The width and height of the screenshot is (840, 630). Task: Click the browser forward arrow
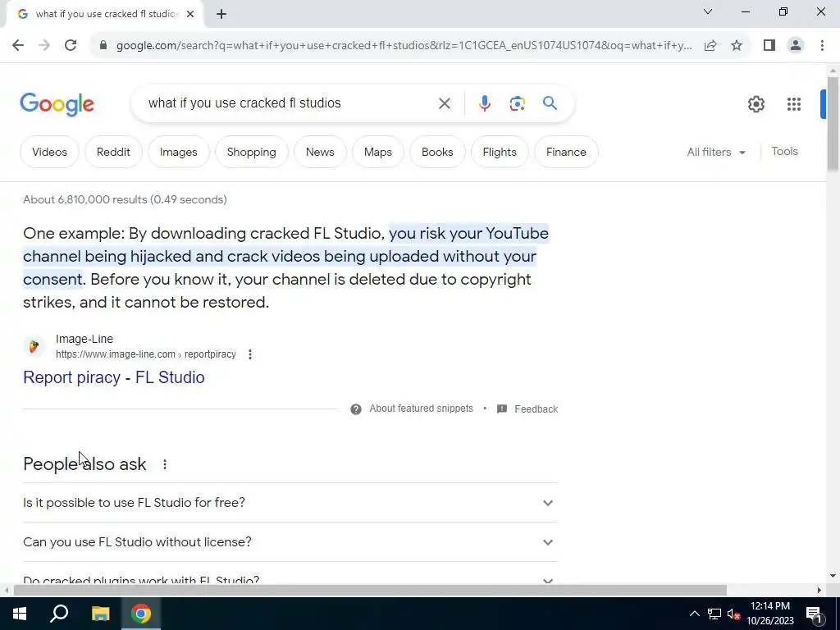coord(44,46)
